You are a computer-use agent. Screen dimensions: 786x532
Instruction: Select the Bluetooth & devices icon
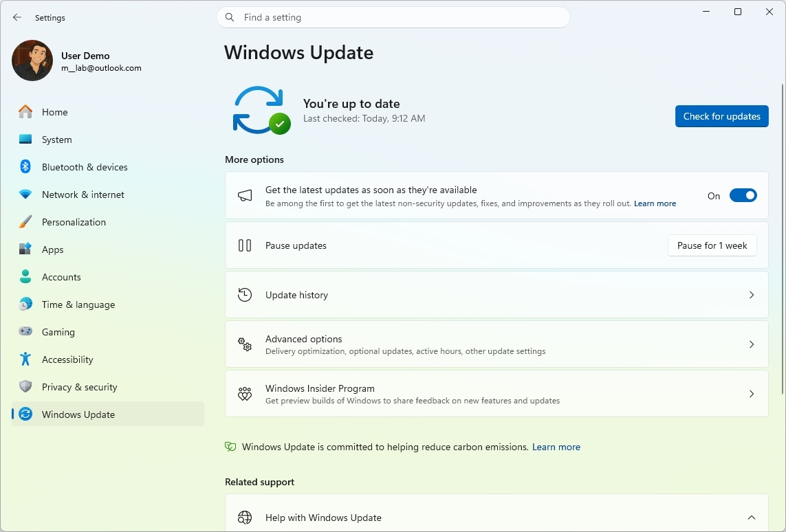(25, 167)
